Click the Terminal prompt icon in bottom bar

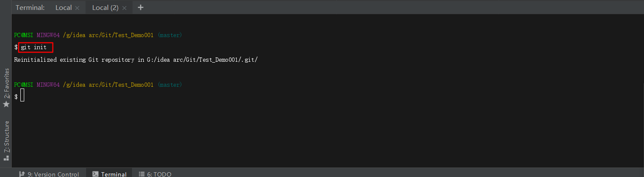pos(96,174)
